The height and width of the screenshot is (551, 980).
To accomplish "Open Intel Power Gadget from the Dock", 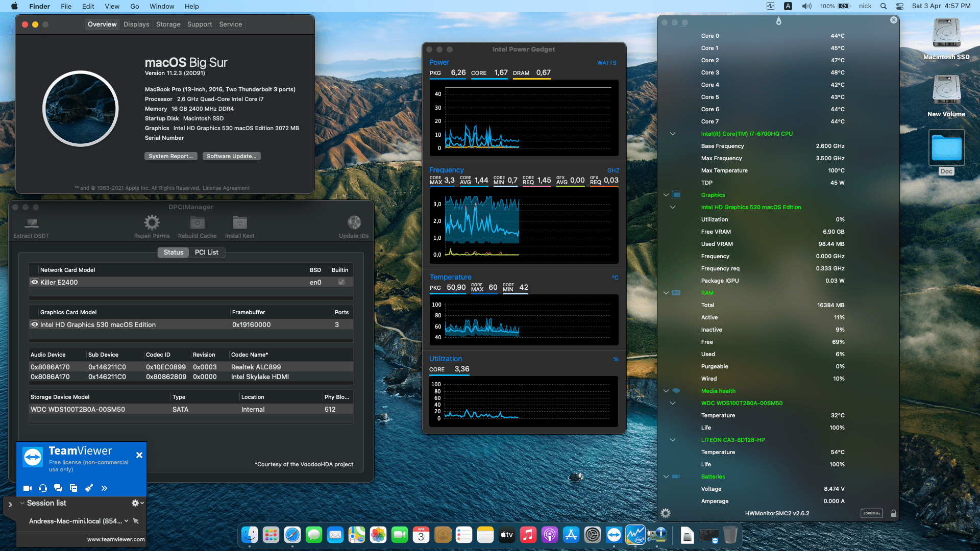I will point(635,535).
